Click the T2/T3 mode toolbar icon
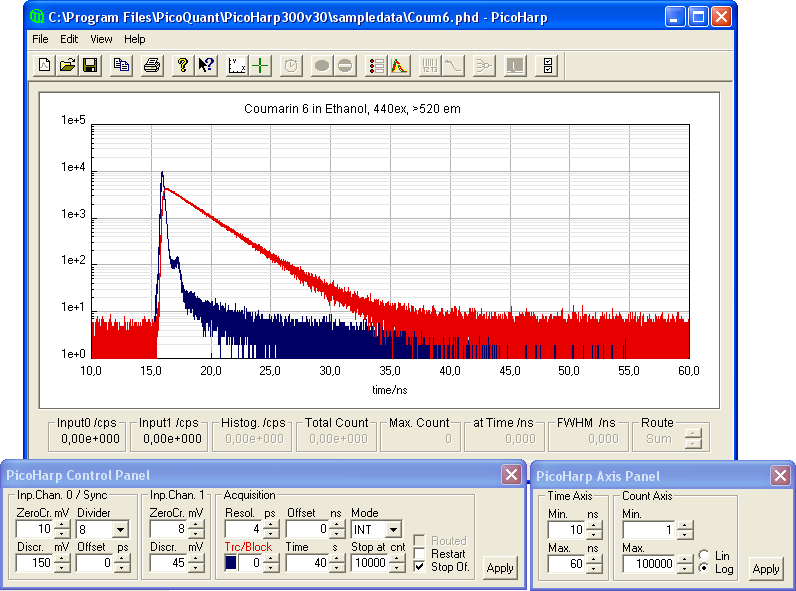The image size is (796, 591). click(x=430, y=65)
